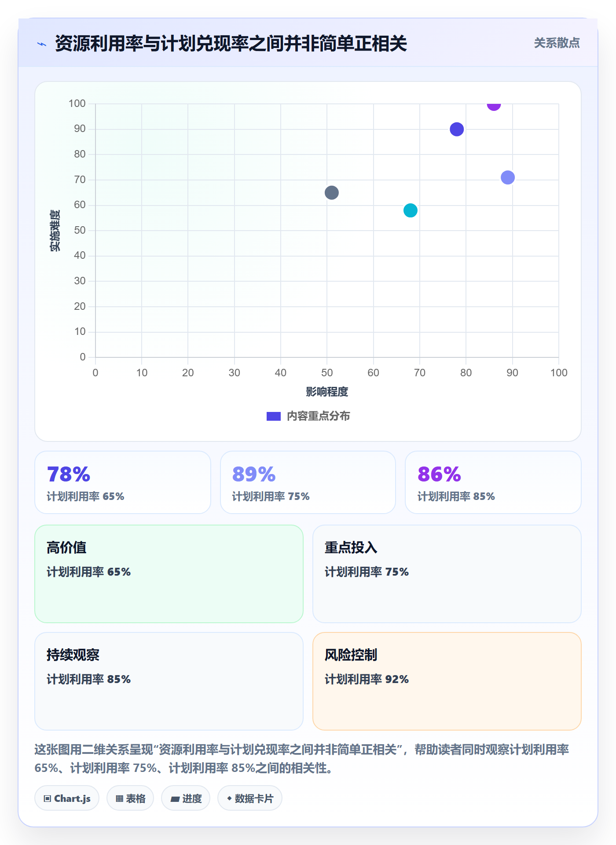Open the 89% stat card

[308, 482]
